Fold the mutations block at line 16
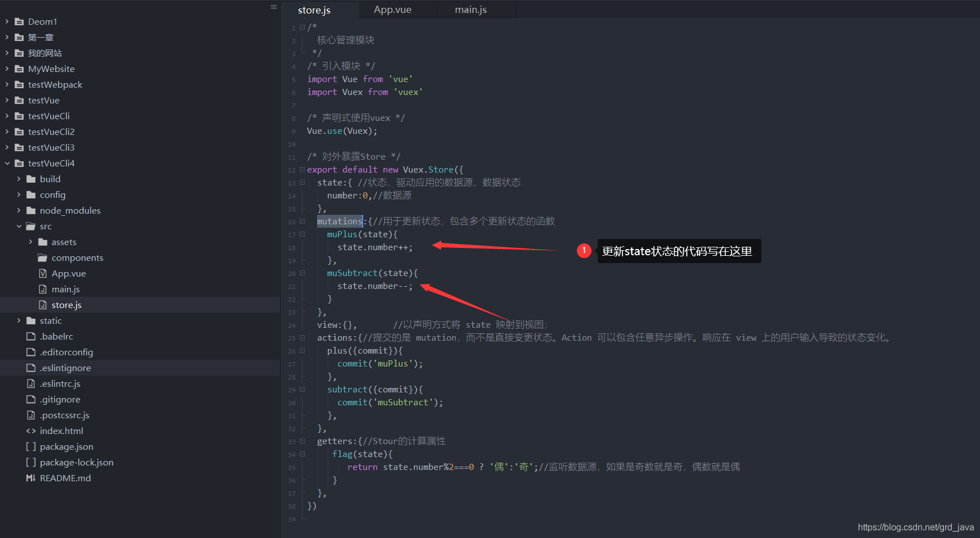The width and height of the screenshot is (980, 538). (x=302, y=221)
